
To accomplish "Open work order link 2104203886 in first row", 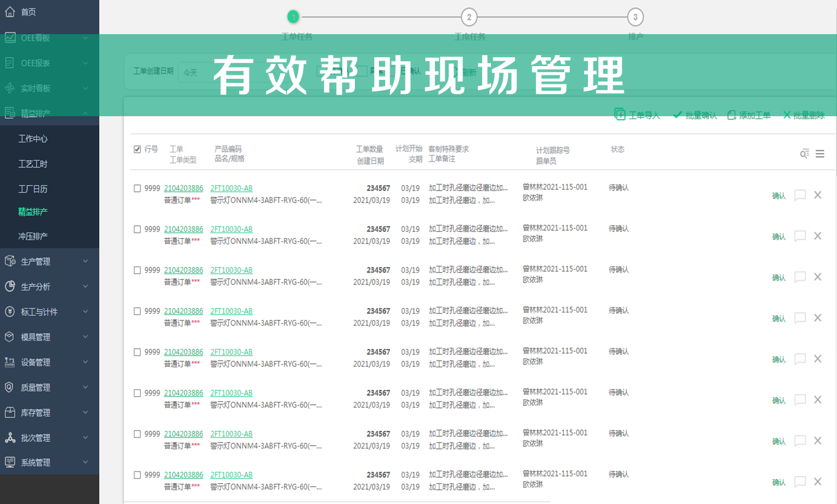I will coord(183,188).
